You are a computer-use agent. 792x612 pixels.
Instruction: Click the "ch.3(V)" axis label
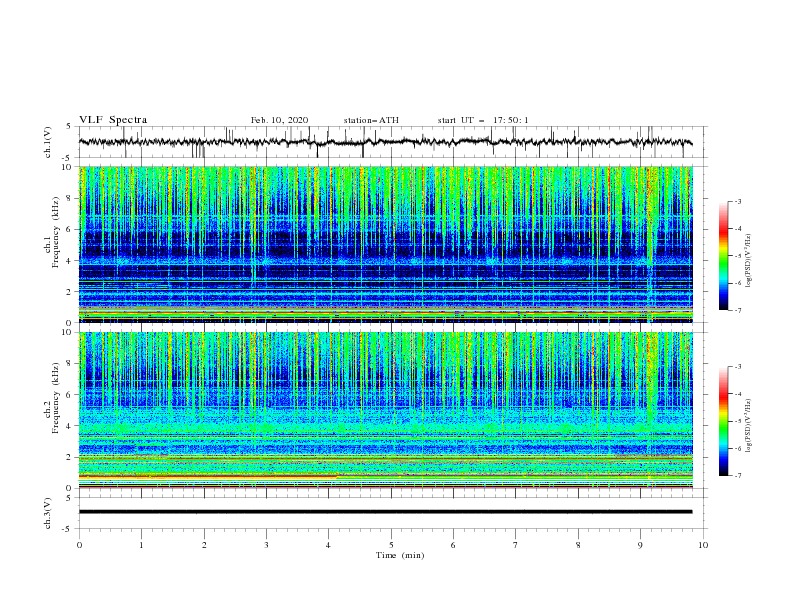click(47, 513)
